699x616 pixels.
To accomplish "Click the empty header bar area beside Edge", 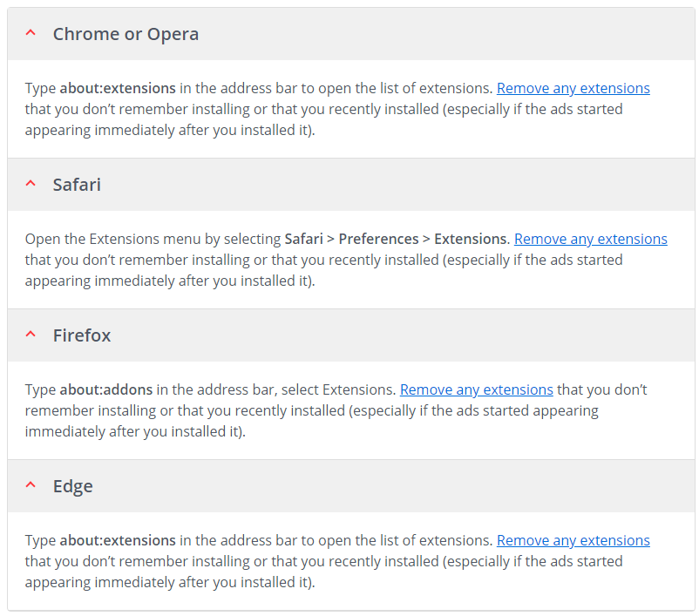I will (392, 486).
